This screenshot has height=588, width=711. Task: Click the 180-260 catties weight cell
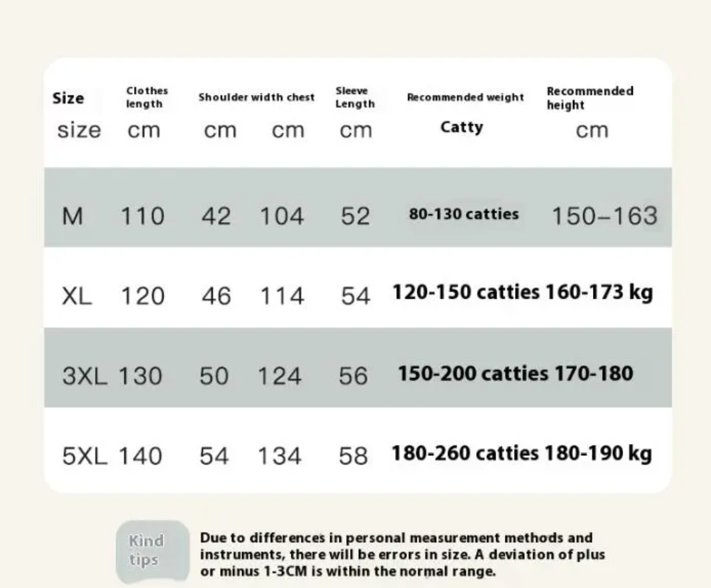point(465,453)
